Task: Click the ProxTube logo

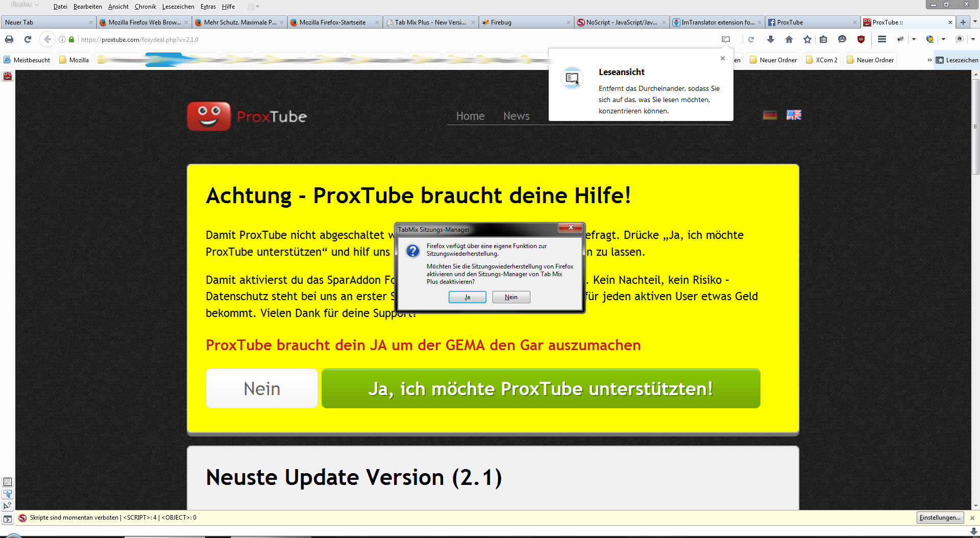Action: (x=247, y=116)
